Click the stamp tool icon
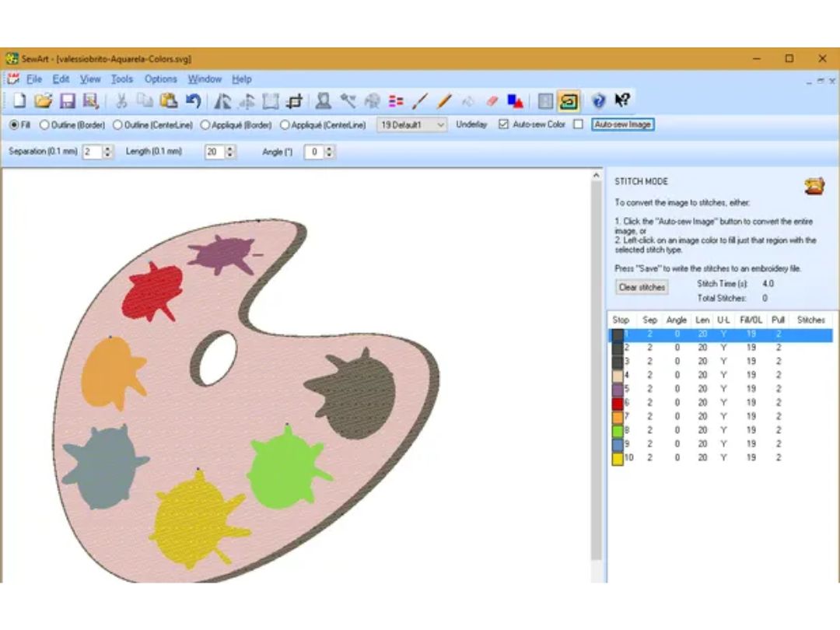The height and width of the screenshot is (630, 840). 323,100
